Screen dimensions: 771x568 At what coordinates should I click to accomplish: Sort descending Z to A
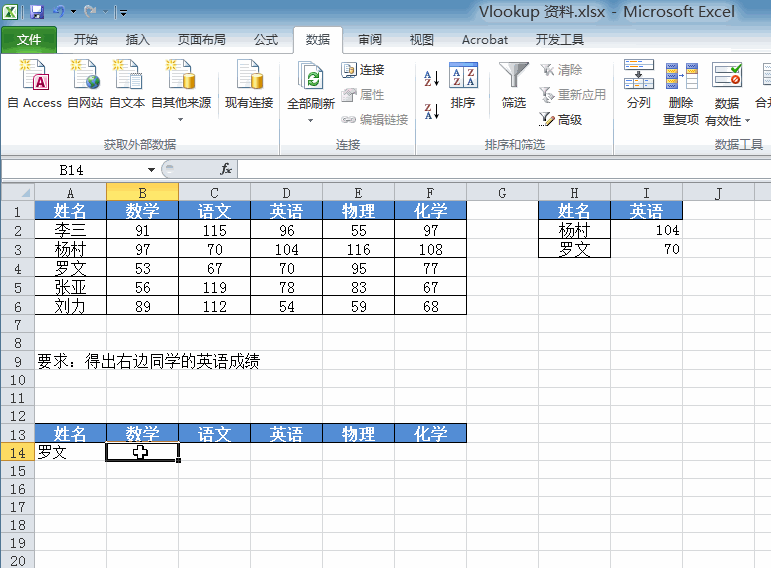tap(431, 111)
